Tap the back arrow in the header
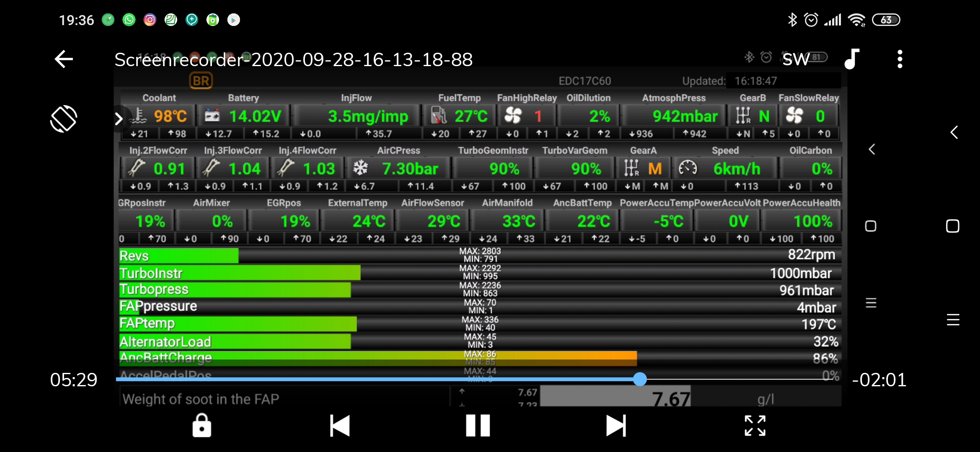The height and width of the screenshot is (452, 980). point(64,59)
